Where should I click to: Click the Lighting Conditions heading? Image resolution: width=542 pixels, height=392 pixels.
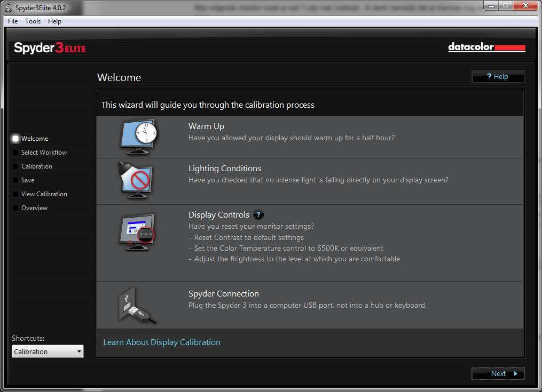coord(225,168)
